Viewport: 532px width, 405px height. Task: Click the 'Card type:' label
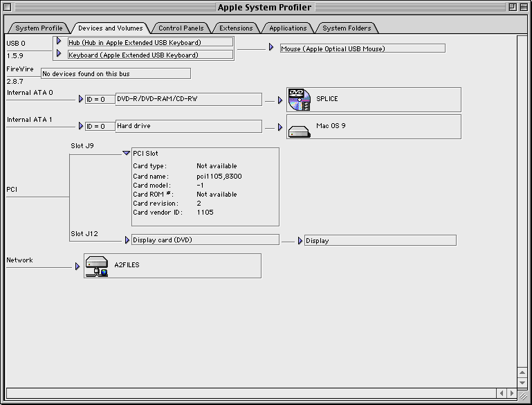150,166
